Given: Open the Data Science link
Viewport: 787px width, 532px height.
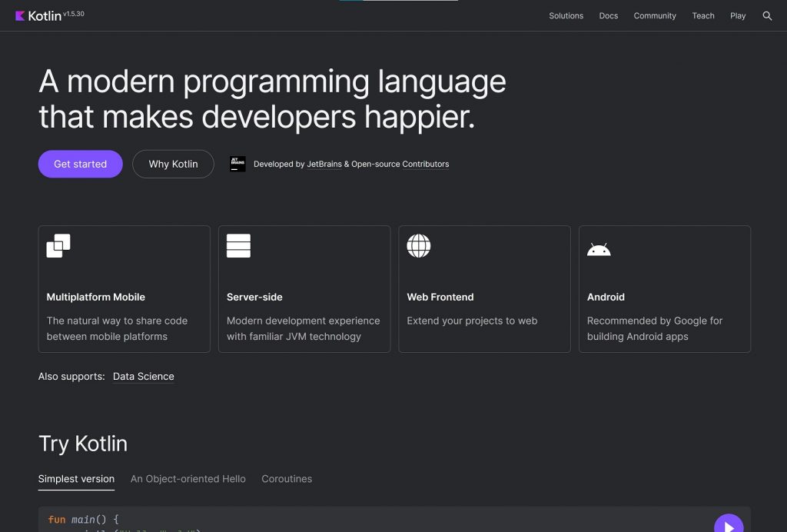Looking at the screenshot, I should click(144, 377).
